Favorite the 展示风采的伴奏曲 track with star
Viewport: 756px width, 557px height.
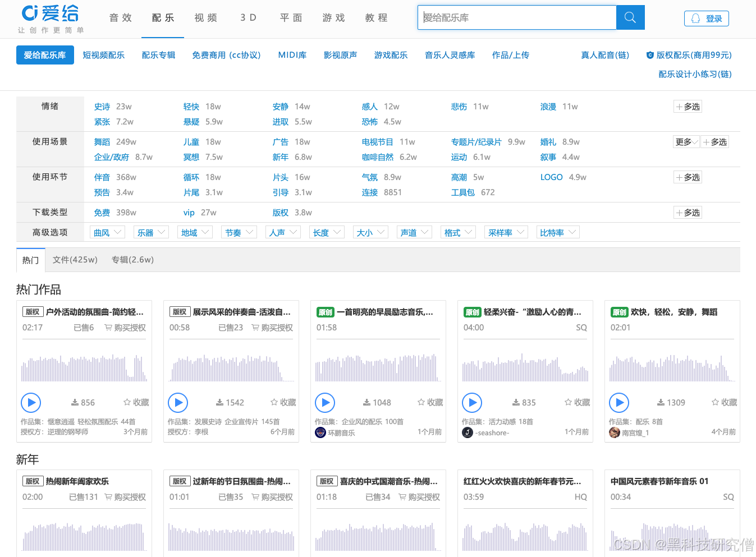283,402
